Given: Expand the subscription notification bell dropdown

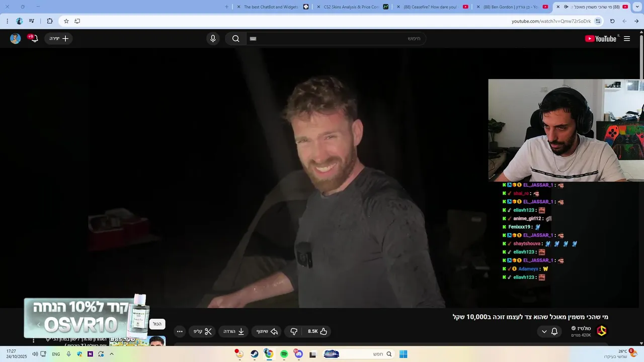Looking at the screenshot, I should [x=549, y=331].
